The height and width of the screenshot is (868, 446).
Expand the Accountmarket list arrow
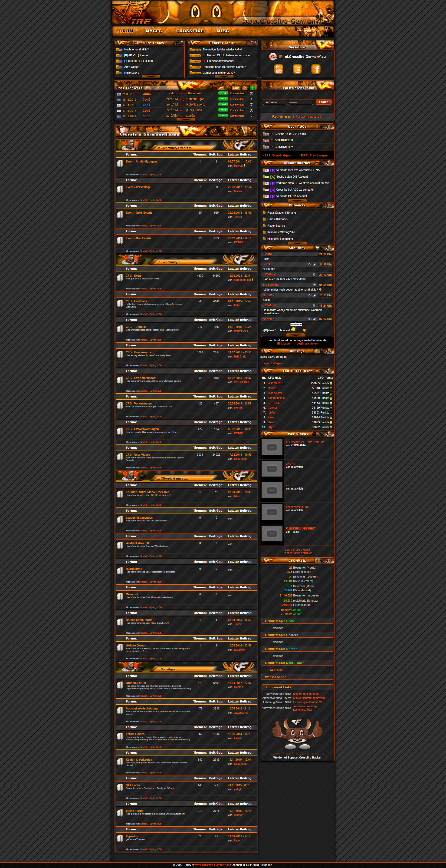point(297,200)
